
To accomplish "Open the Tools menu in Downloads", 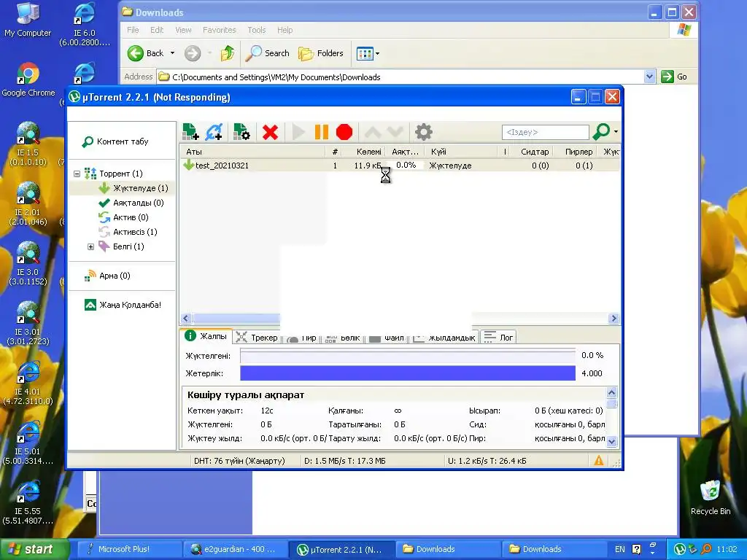I will 256,30.
